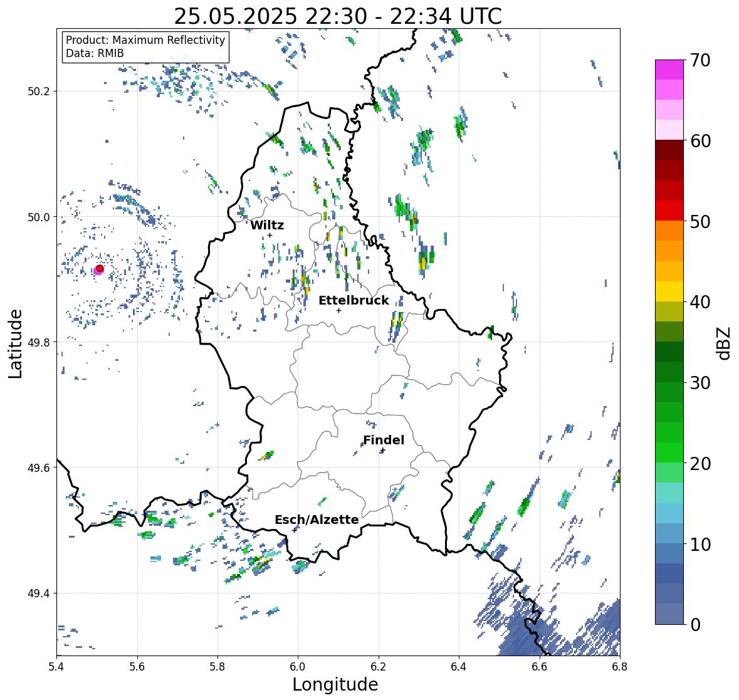Click the Esch/Alzette city label

coord(317,520)
